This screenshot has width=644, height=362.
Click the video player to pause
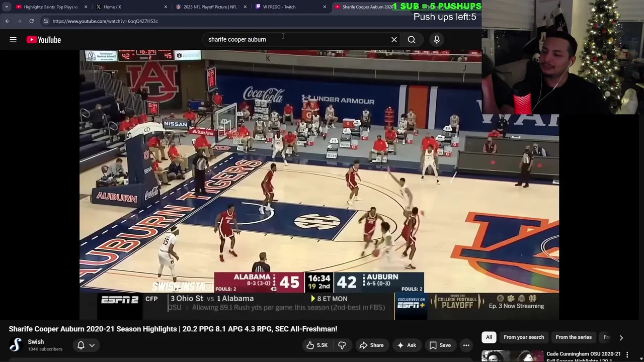coord(319,185)
